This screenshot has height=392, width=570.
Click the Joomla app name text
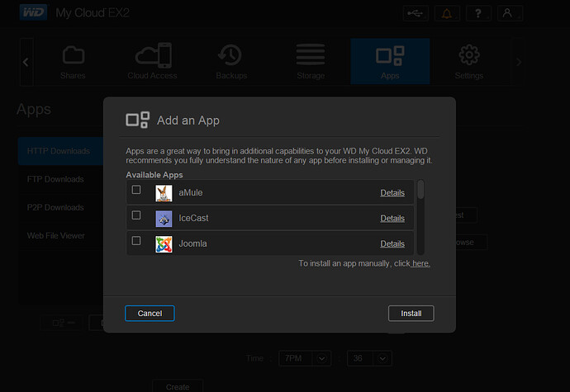(x=192, y=243)
